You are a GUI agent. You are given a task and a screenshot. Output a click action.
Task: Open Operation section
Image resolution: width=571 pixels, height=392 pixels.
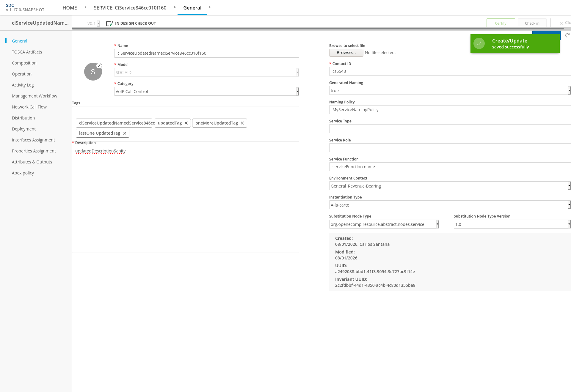coord(22,74)
